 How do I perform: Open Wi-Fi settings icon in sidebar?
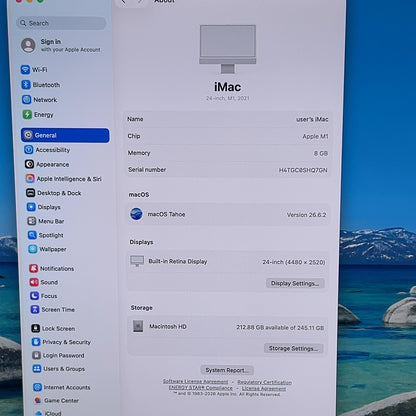coord(25,69)
